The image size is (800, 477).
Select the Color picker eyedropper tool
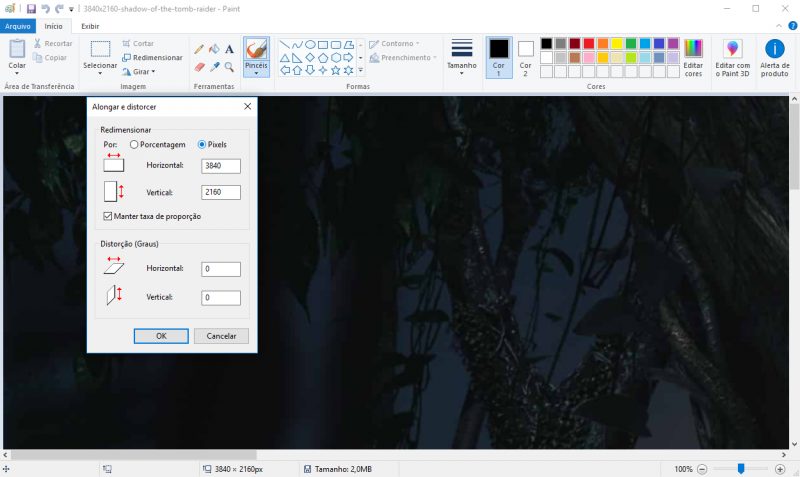pos(214,67)
